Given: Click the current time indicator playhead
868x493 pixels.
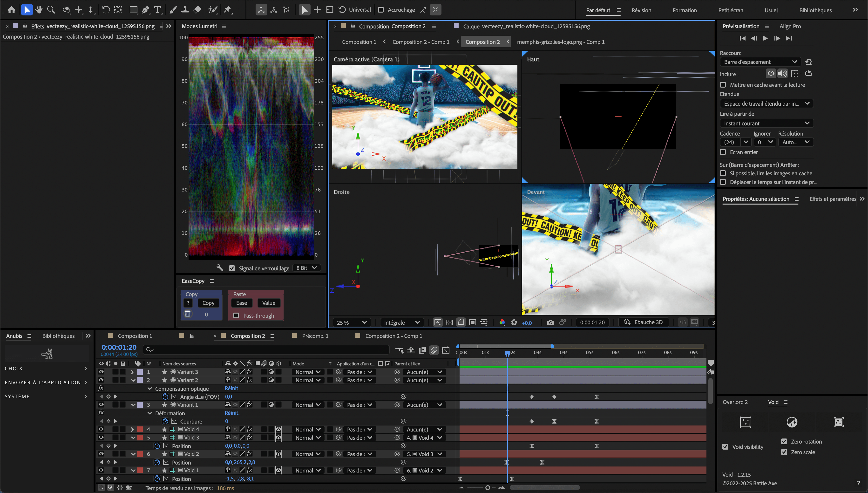Looking at the screenshot, I should [x=507, y=354].
